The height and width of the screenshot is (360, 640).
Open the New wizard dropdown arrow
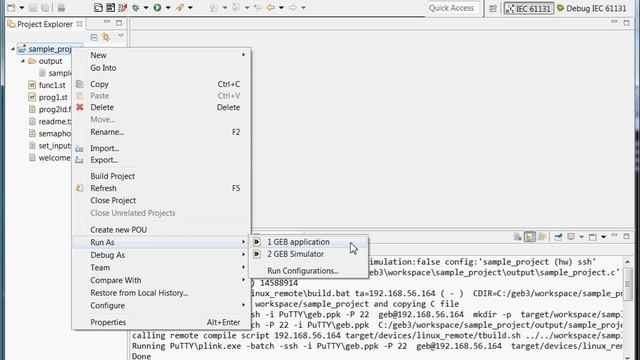(22, 8)
